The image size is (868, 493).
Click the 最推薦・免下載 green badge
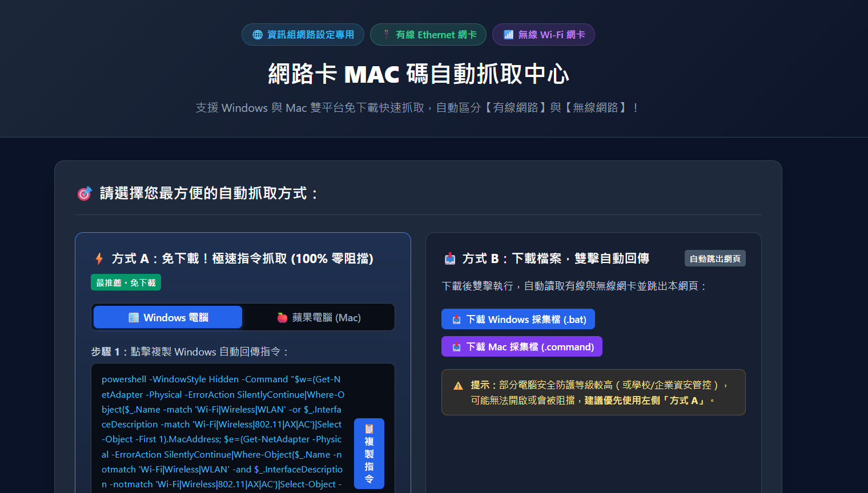pyautogui.click(x=126, y=282)
